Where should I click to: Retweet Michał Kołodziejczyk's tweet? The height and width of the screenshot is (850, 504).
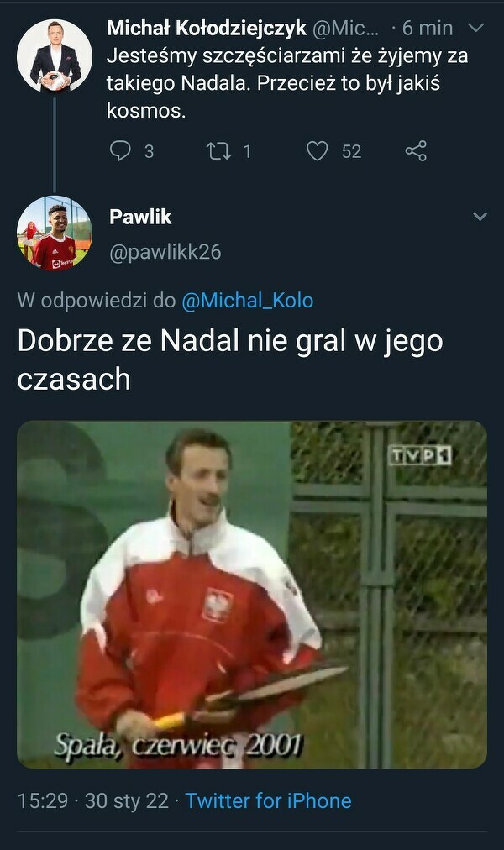click(219, 150)
